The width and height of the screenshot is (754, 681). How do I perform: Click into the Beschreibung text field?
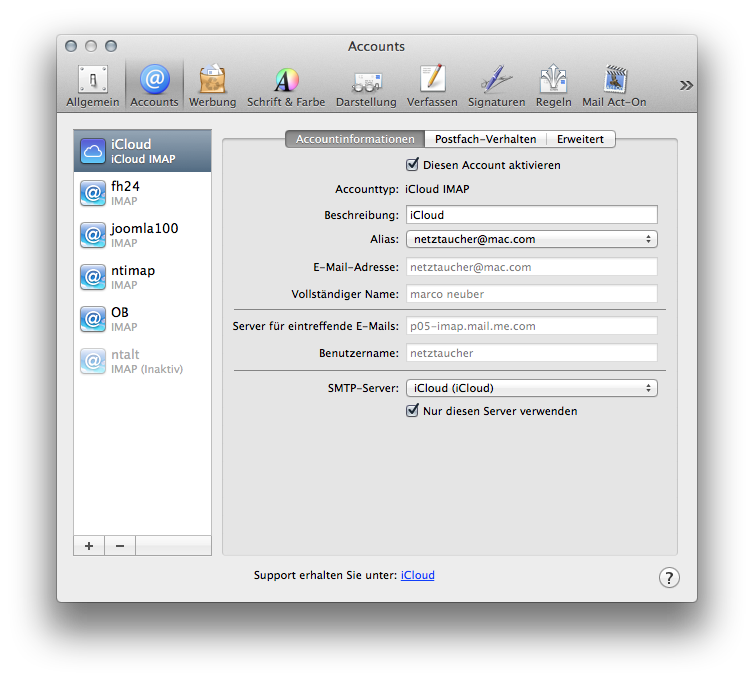[x=531, y=215]
